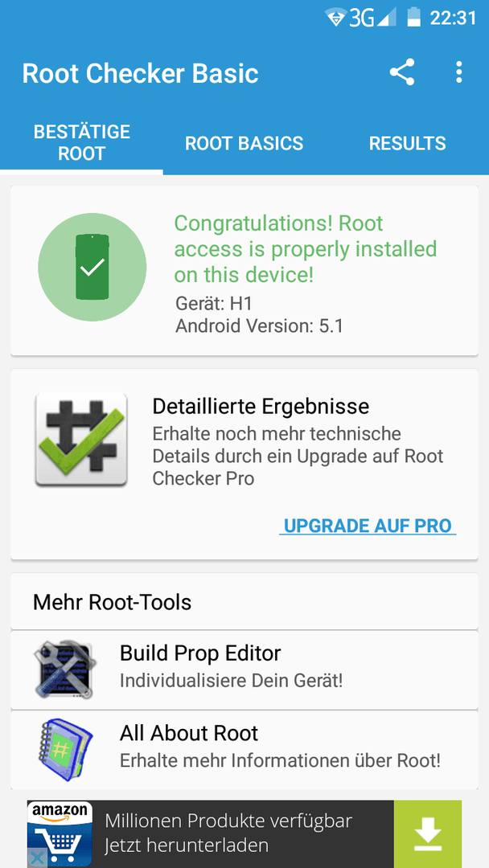Tap the battery status icon
The width and height of the screenshot is (489, 868).
(413, 17)
